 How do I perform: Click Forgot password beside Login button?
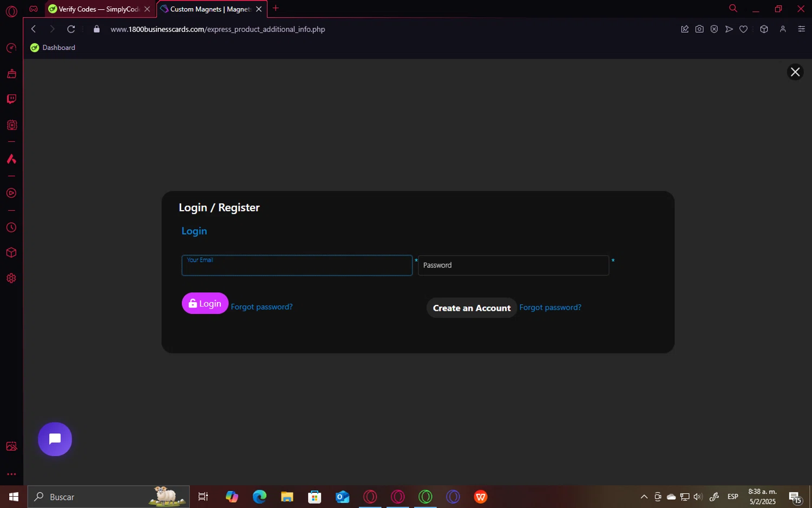coord(261,307)
